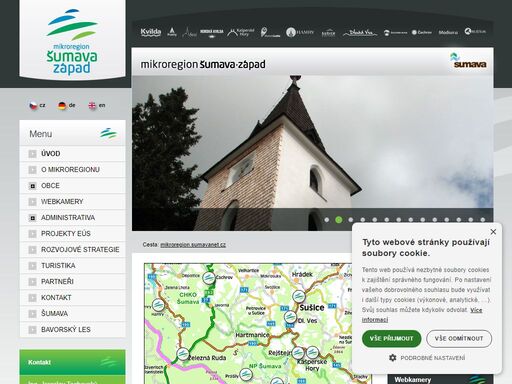Click the Rejštejn map marker
Screen dimensions: 512x384
click(298, 353)
